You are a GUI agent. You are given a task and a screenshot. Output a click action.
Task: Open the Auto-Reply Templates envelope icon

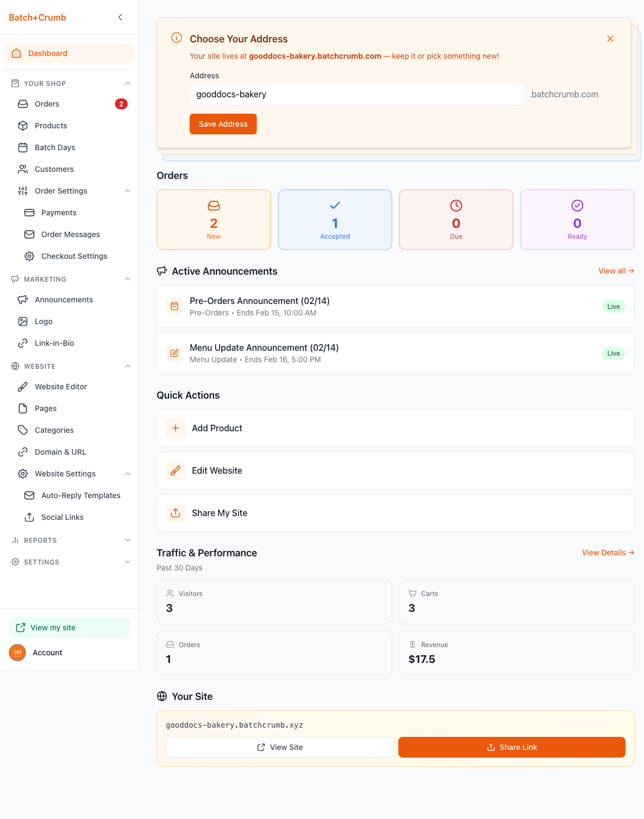29,495
